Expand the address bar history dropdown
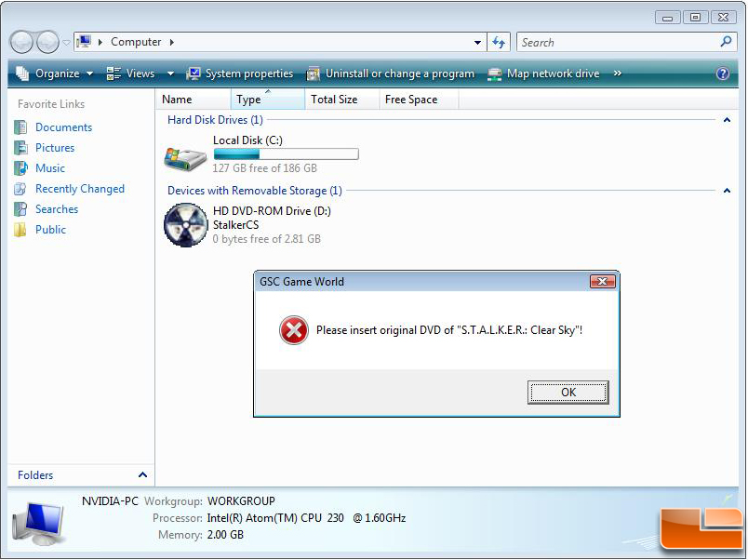Screen dimensions: 748x560 click(x=478, y=42)
